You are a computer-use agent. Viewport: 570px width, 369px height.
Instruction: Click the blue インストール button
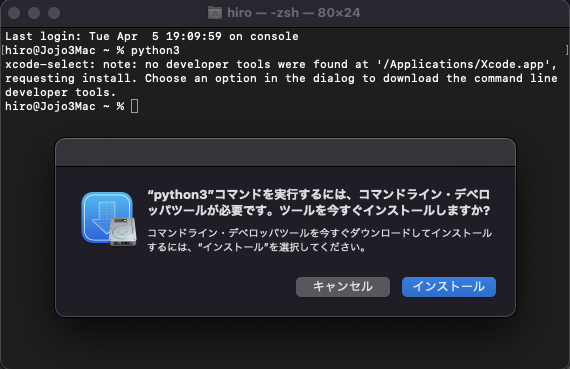point(449,287)
